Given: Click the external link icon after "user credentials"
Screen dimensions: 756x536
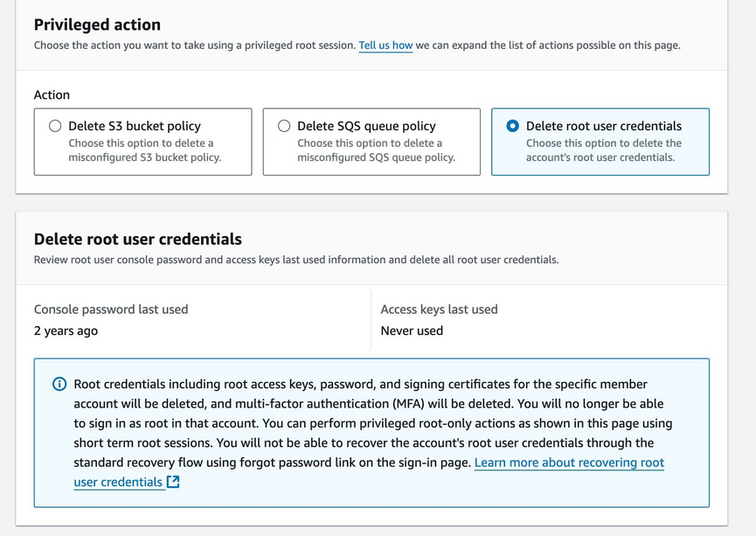Looking at the screenshot, I should coord(175,482).
